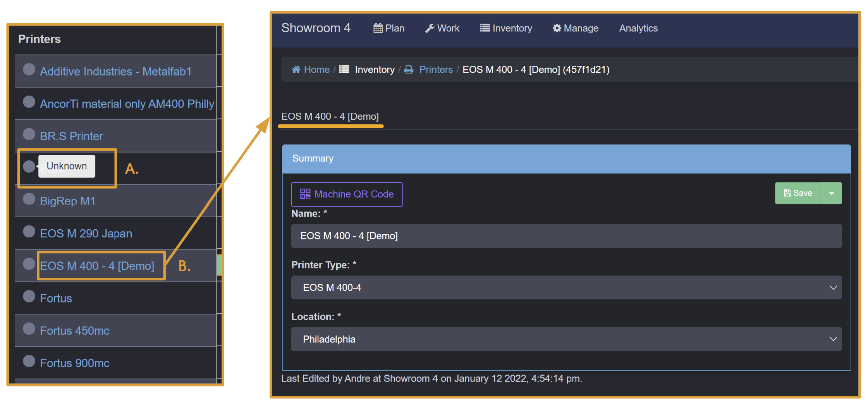Select the EOS M 400 - 4 [Demo] tab
Screen dimensions: 868x409
(x=330, y=116)
